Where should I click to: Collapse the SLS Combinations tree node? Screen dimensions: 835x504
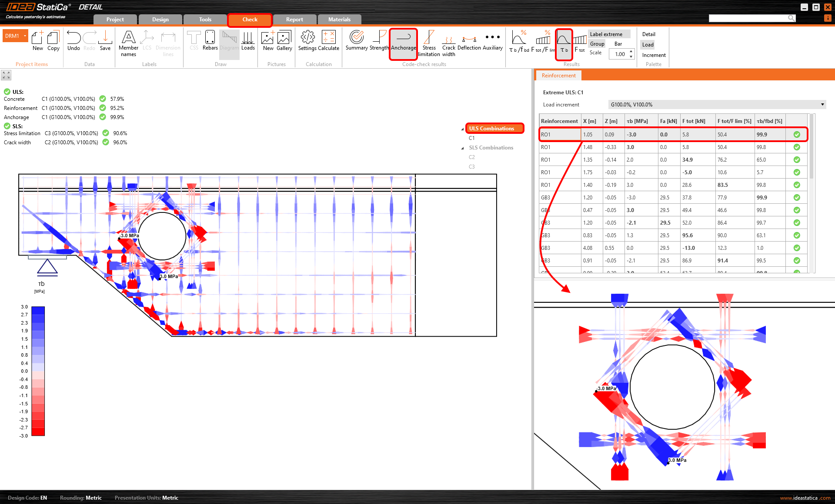[462, 148]
